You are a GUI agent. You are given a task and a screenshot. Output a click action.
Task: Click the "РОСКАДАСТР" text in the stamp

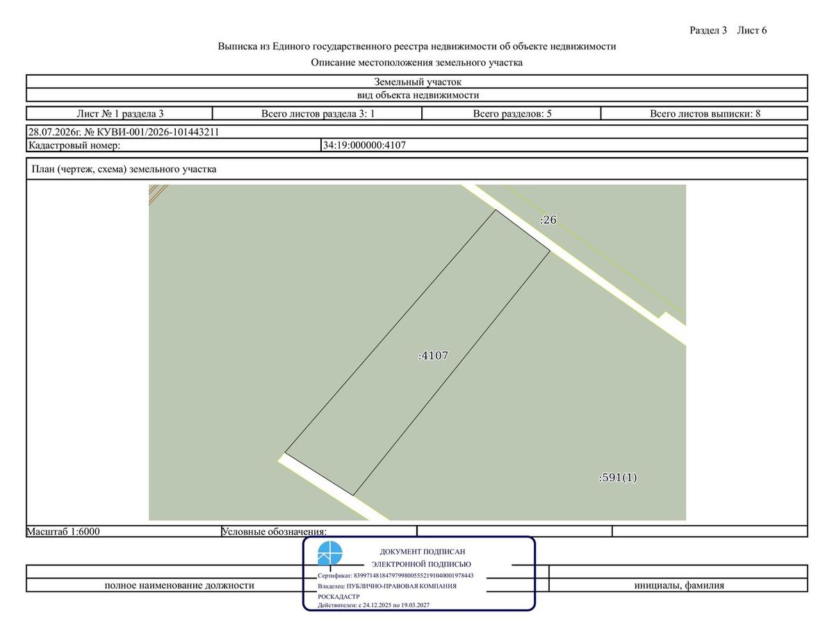coord(339,596)
